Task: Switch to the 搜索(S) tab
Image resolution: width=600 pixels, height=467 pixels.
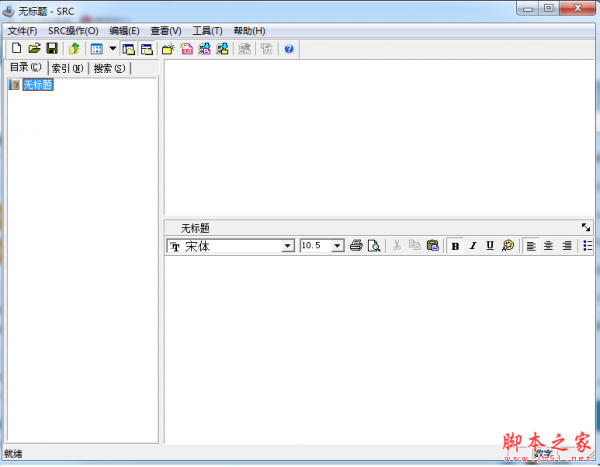Action: coord(109,69)
